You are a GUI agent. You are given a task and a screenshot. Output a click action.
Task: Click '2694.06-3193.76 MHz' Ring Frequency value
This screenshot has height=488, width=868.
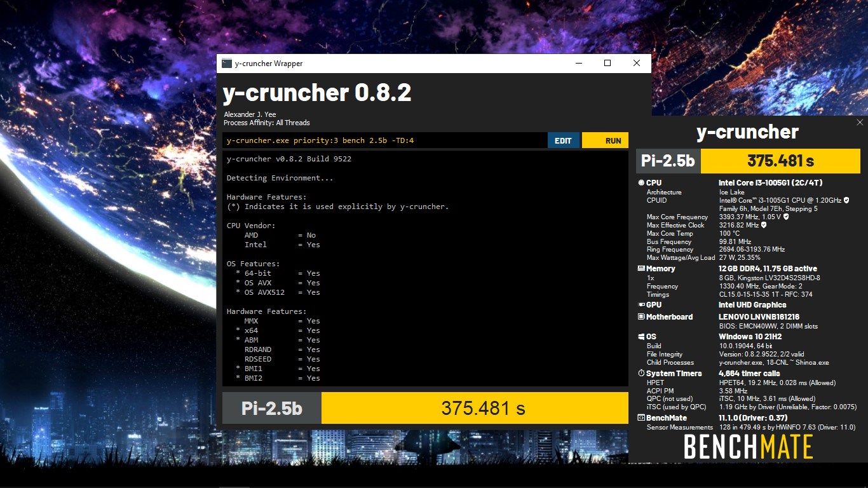(x=752, y=250)
